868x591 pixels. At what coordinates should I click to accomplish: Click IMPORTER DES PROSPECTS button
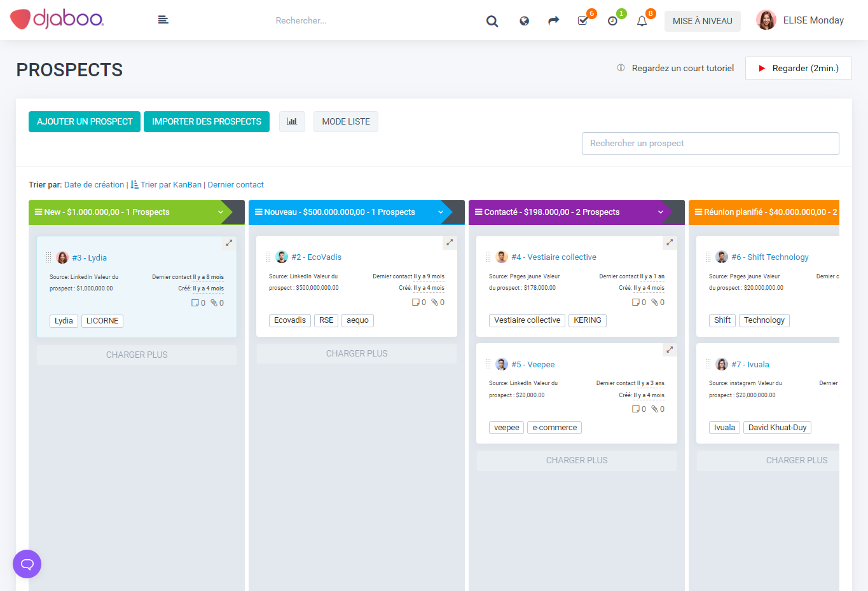207,121
